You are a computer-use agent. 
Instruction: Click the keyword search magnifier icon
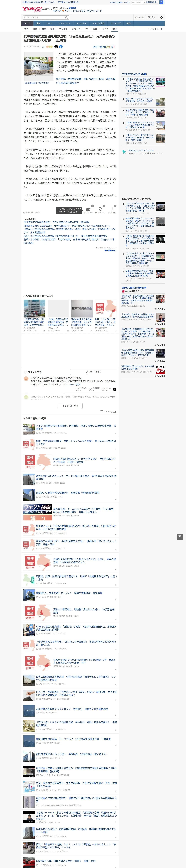coord(66,18)
